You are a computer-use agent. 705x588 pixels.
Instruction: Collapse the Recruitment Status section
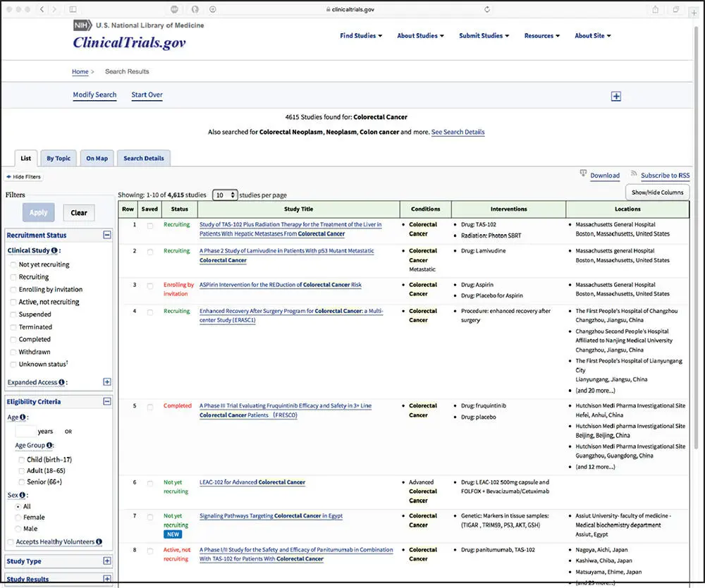pyautogui.click(x=107, y=235)
